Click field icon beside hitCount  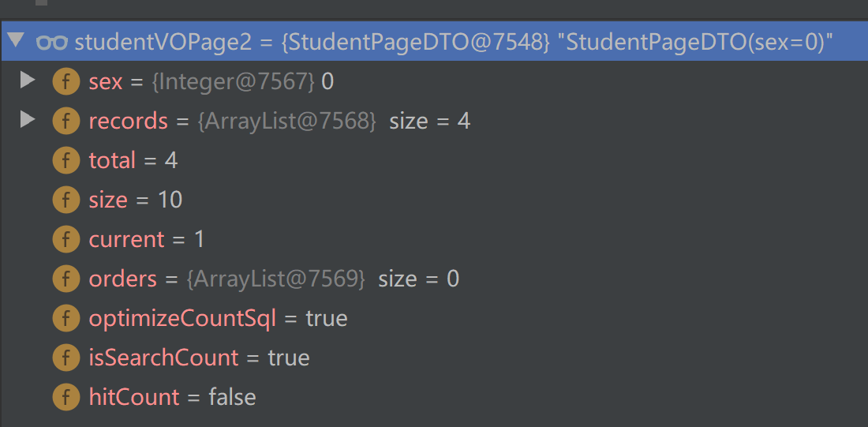65,397
